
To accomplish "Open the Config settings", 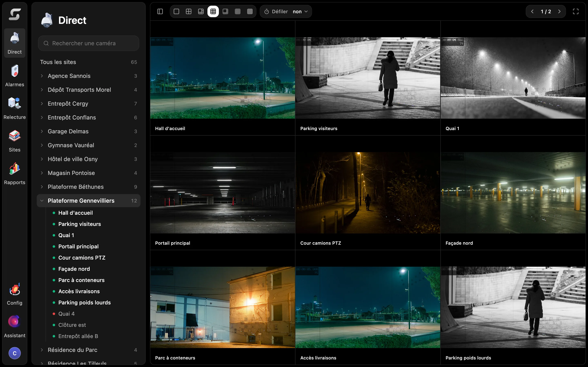I will [x=14, y=294].
